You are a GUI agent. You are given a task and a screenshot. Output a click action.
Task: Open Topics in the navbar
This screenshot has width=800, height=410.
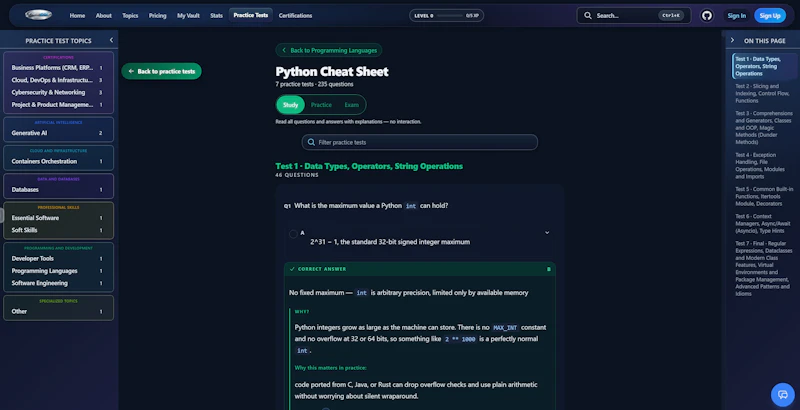[130, 16]
